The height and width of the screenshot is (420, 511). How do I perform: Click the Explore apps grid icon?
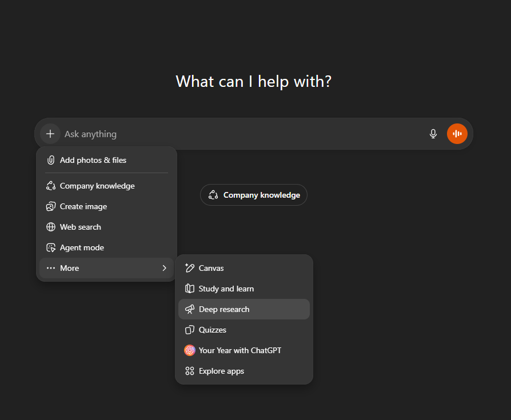pos(189,371)
